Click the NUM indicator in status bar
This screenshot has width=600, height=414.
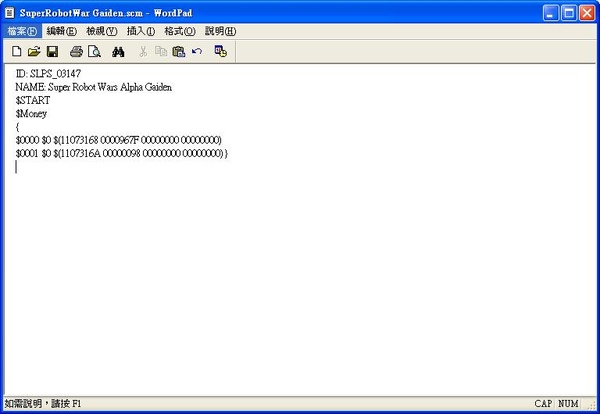(568, 404)
